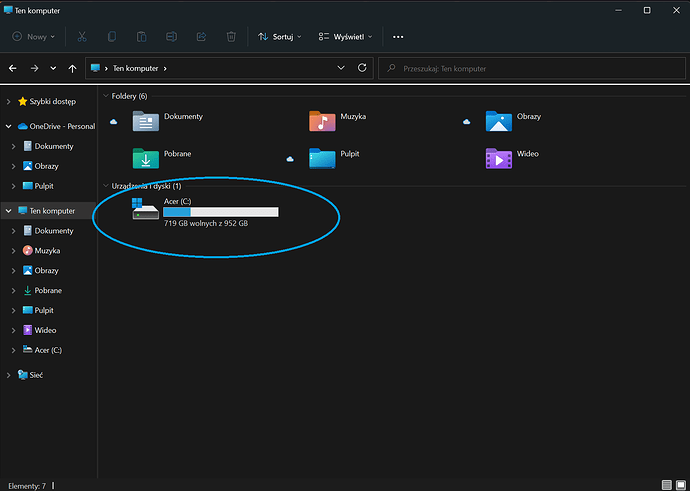This screenshot has width=690, height=491.
Task: Open the Sortuj dropdown menu
Action: (x=279, y=37)
